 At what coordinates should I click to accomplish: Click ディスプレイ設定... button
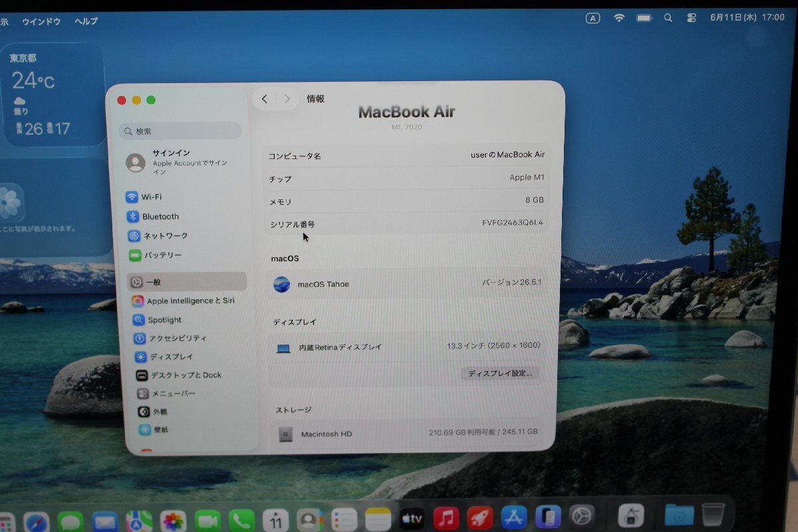pos(500,373)
